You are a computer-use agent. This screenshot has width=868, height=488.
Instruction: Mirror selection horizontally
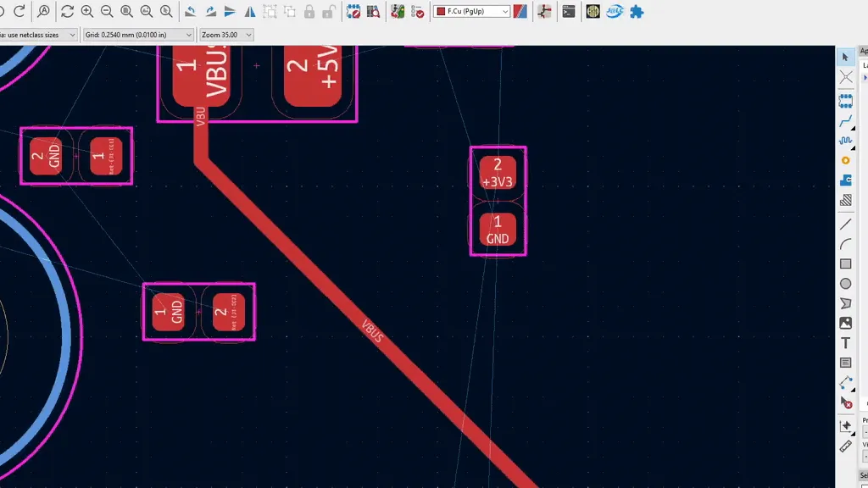(250, 11)
